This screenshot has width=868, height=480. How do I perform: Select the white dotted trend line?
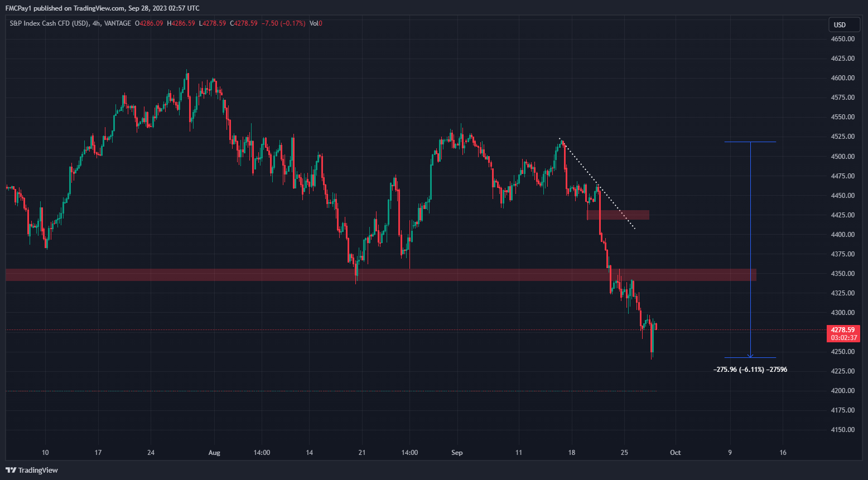pos(597,183)
